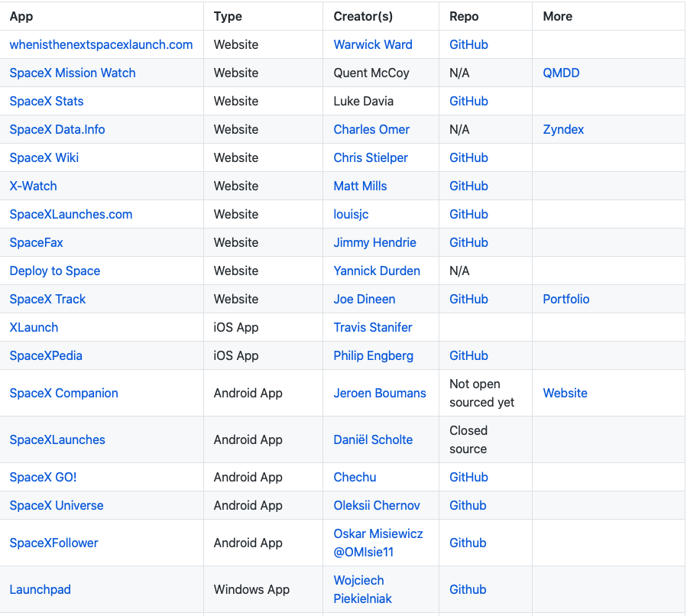Open the SpaceX GO! link
The height and width of the screenshot is (616, 687).
click(43, 477)
